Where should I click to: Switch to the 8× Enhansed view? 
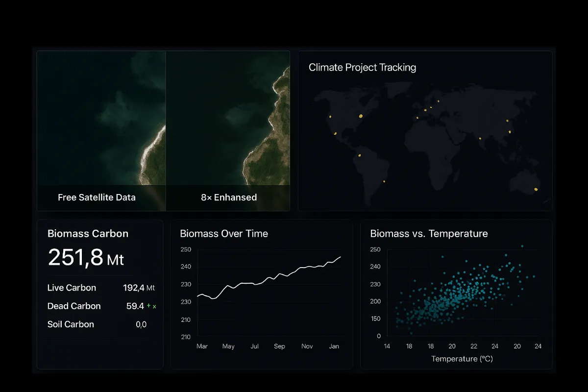point(229,197)
